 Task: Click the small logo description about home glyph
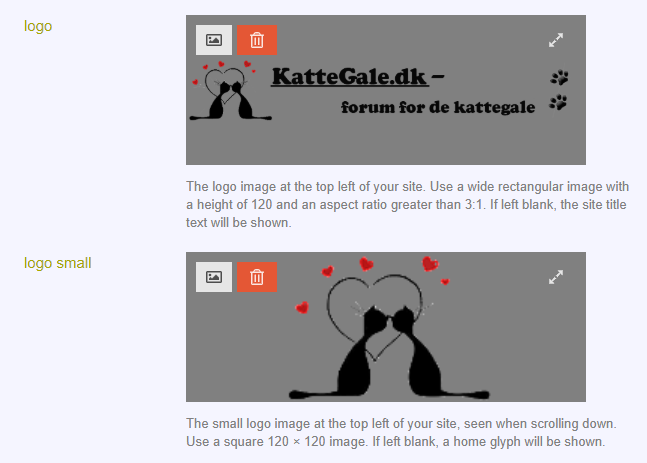(401, 432)
